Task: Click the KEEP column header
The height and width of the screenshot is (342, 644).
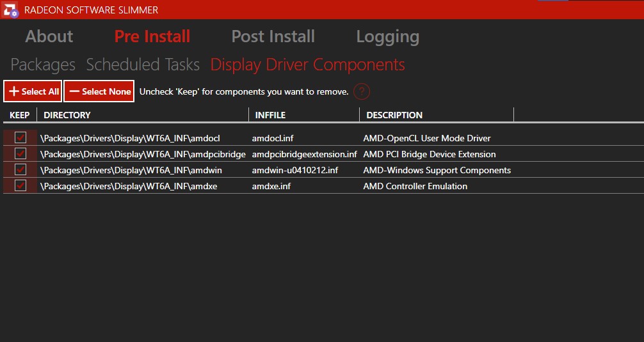Action: tap(20, 115)
